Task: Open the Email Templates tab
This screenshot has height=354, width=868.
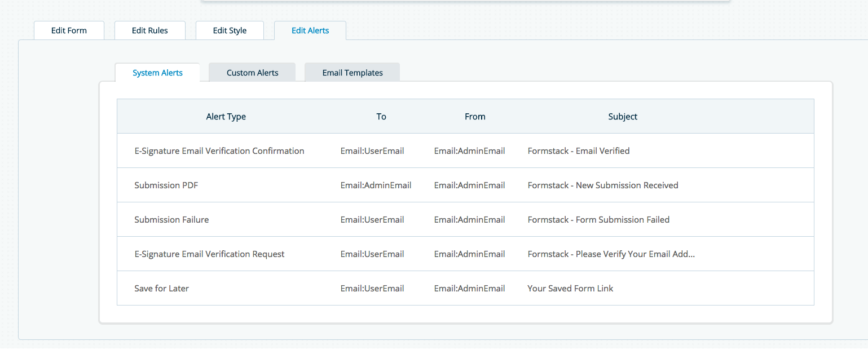Action: (353, 73)
